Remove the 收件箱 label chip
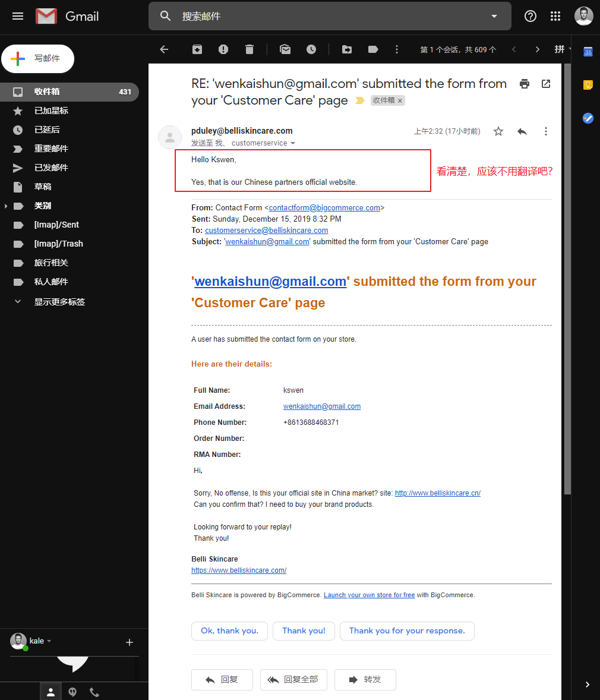This screenshot has height=700, width=600. 400,101
